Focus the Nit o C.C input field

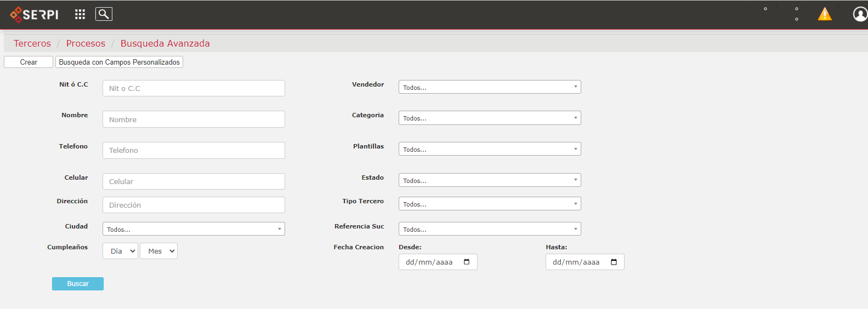pos(194,88)
